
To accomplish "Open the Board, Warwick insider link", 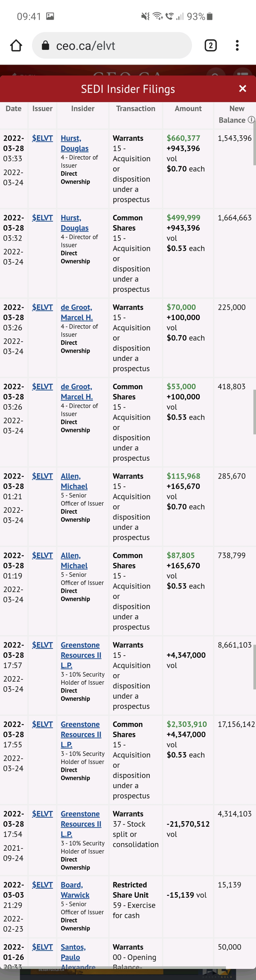I will coord(75,890).
